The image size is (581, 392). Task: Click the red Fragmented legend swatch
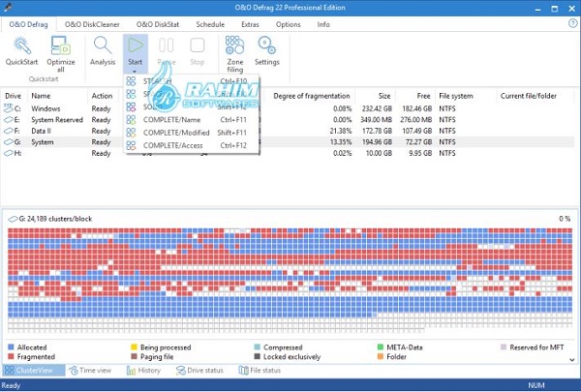(x=11, y=356)
